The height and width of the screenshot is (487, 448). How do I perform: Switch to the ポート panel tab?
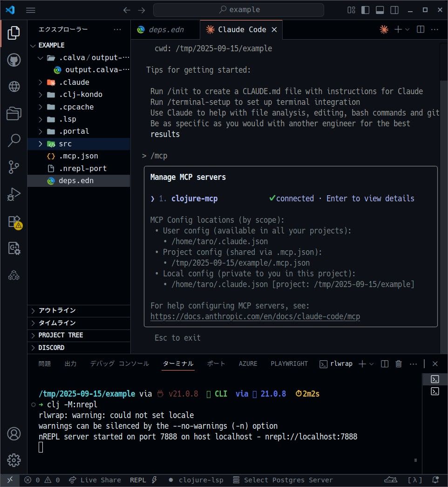coord(216,364)
